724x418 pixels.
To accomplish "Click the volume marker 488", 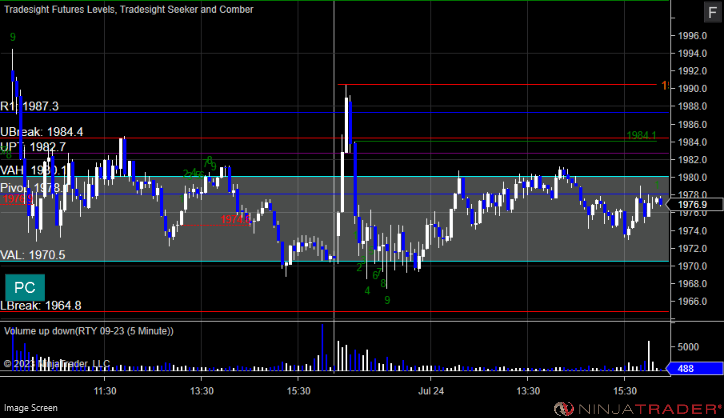I will coord(694,369).
